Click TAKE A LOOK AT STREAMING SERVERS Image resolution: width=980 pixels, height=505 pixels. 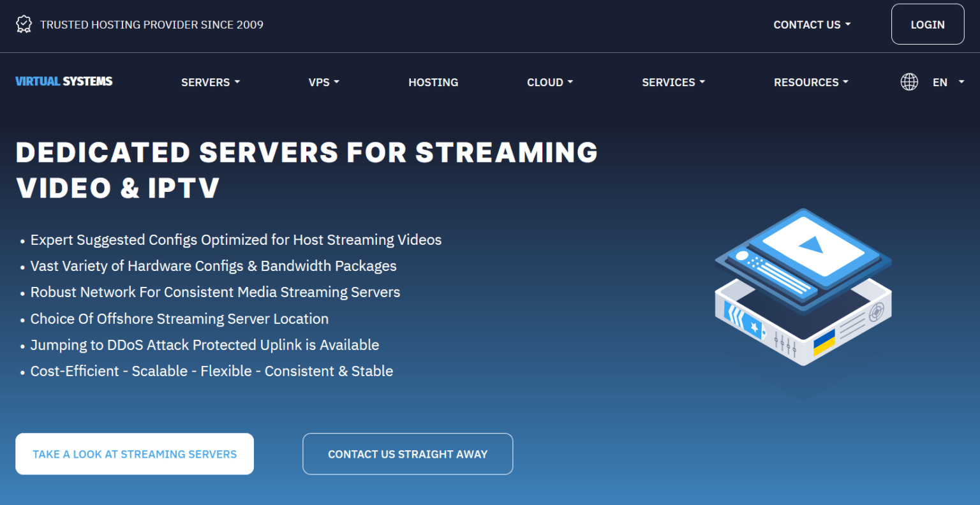(x=134, y=453)
